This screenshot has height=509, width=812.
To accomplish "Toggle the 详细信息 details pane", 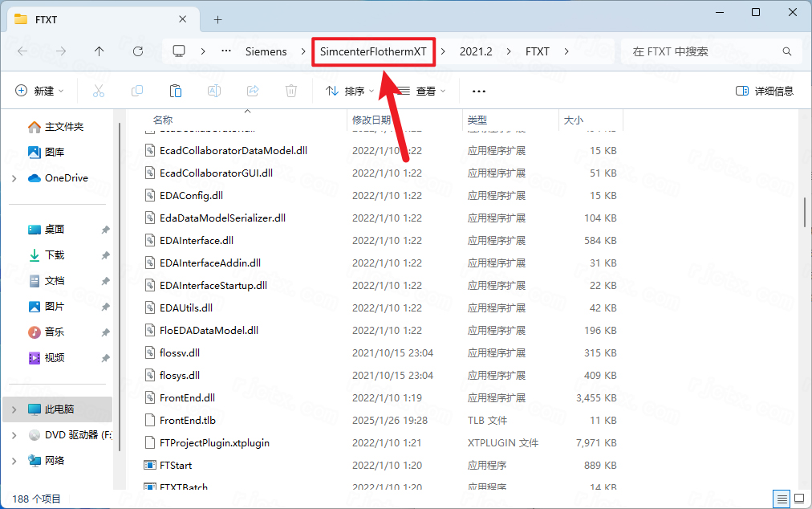I will (765, 92).
